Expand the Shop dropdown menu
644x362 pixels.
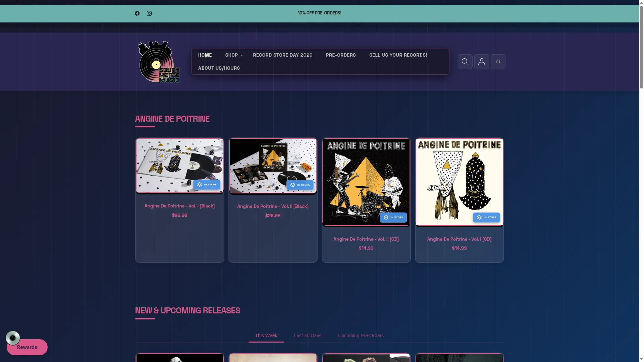[234, 55]
